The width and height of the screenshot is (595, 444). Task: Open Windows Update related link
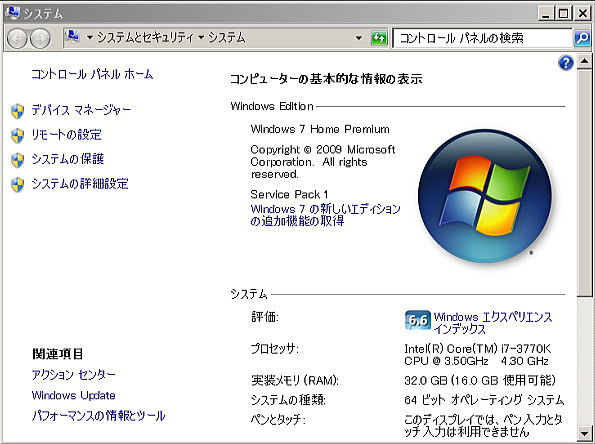click(74, 395)
